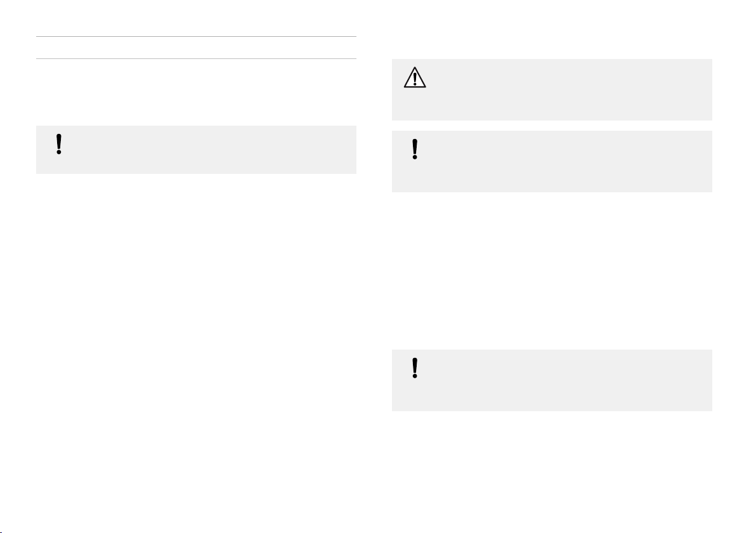Select the gray box containing the warning triangle
Image resolution: width=756 pixels, height=533 pixels.
point(552,89)
